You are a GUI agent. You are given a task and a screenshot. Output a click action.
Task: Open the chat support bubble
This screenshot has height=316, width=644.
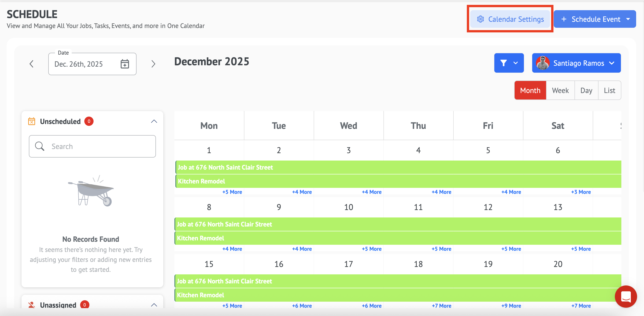point(626,297)
